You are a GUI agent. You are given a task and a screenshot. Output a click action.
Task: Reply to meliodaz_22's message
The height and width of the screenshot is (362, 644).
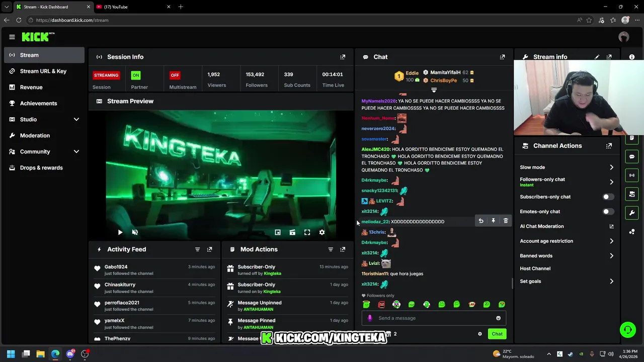(x=481, y=221)
